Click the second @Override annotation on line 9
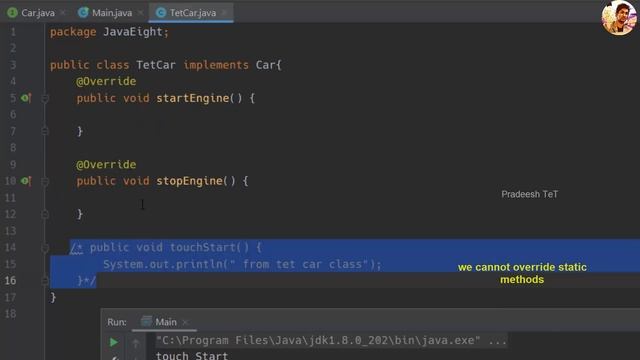640x360 pixels. [106, 164]
